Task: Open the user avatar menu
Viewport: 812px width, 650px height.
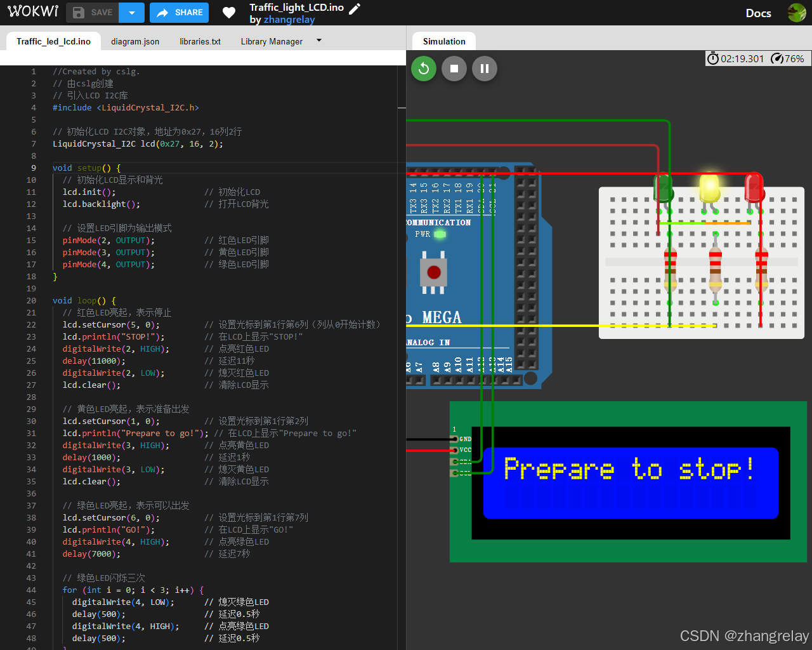Action: click(x=797, y=12)
